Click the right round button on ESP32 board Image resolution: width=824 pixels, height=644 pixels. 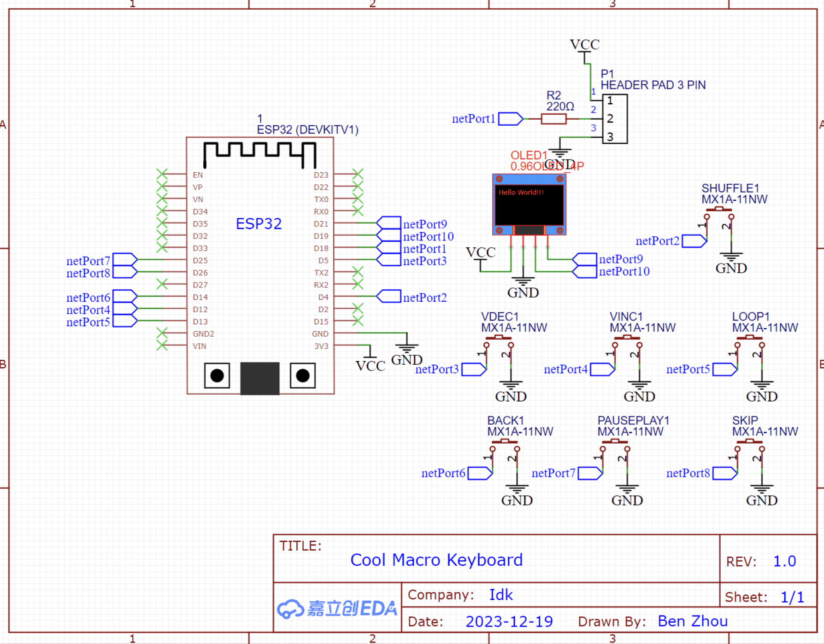click(x=303, y=376)
